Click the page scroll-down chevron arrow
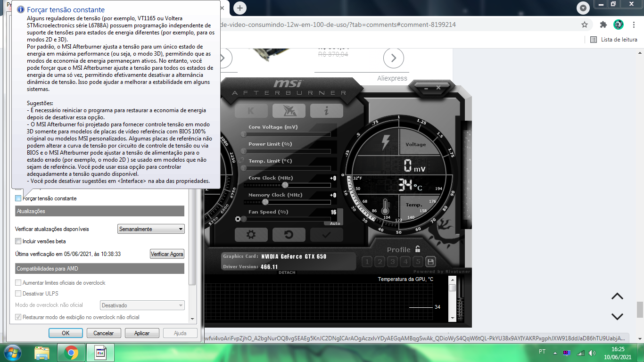Viewport: 644px width, 362px height. [617, 317]
